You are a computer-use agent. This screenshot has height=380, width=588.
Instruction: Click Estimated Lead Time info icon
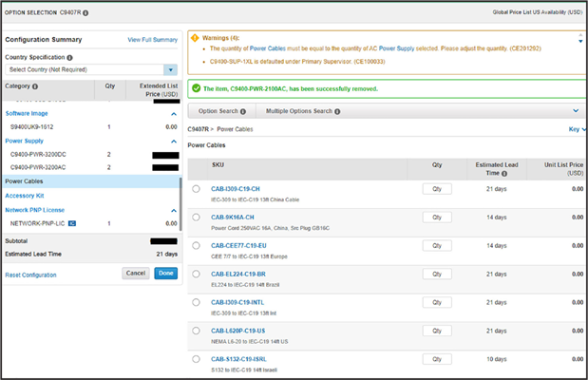(x=504, y=173)
